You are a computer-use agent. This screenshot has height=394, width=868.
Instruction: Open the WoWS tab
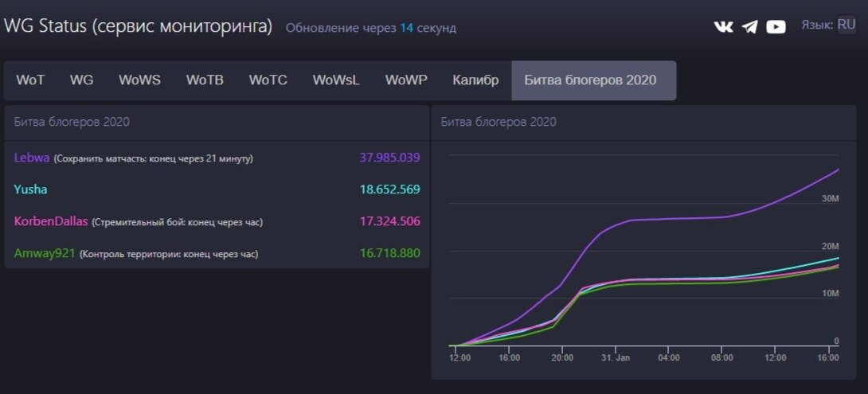(x=139, y=80)
